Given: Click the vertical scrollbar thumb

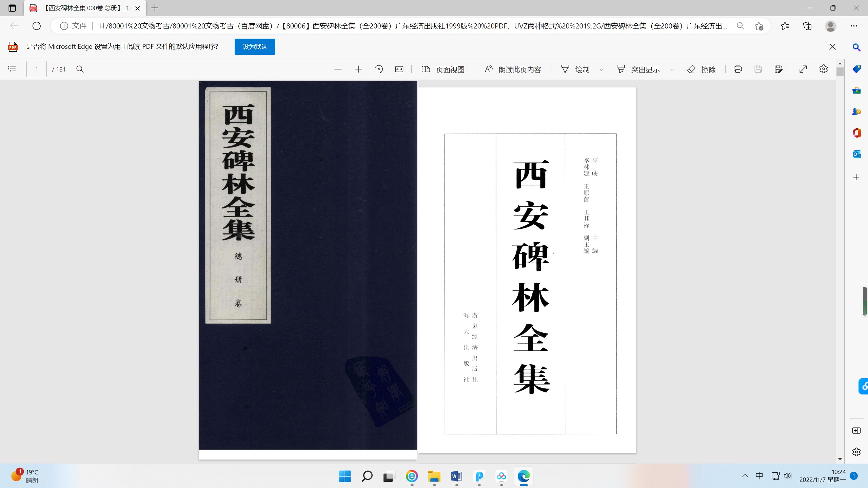Looking at the screenshot, I should pyautogui.click(x=840, y=72).
